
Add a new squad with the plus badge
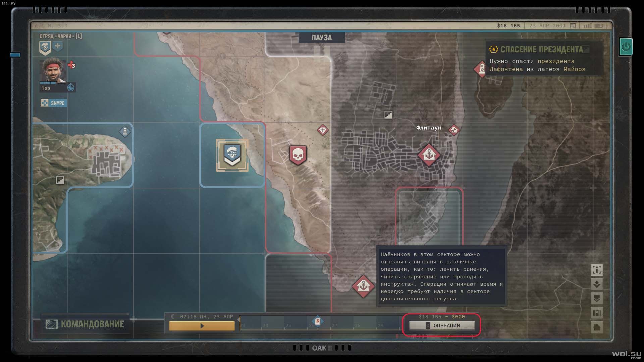tap(58, 46)
